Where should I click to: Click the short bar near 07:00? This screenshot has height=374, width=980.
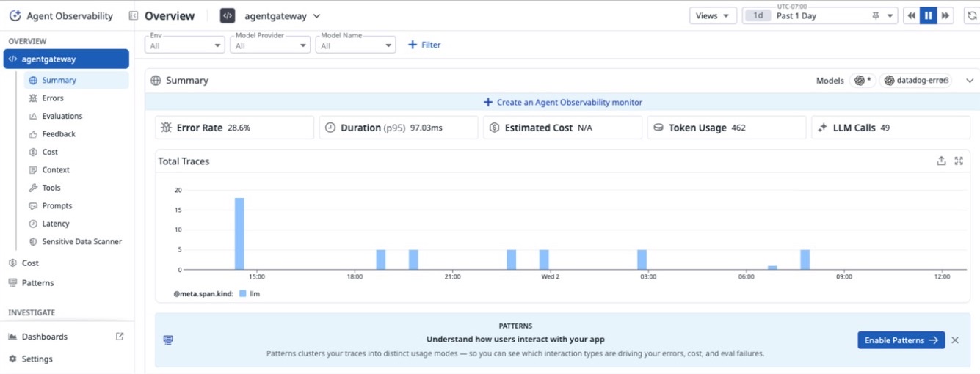coord(772,268)
